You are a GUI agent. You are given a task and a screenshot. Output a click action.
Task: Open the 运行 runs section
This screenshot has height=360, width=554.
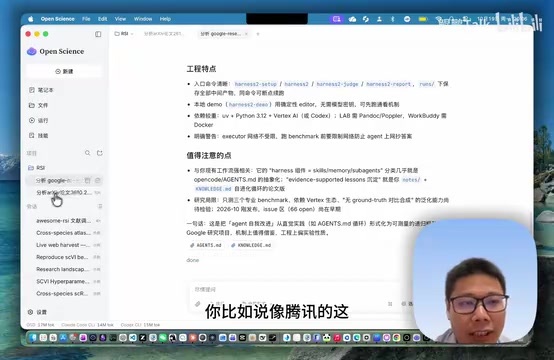click(x=39, y=120)
